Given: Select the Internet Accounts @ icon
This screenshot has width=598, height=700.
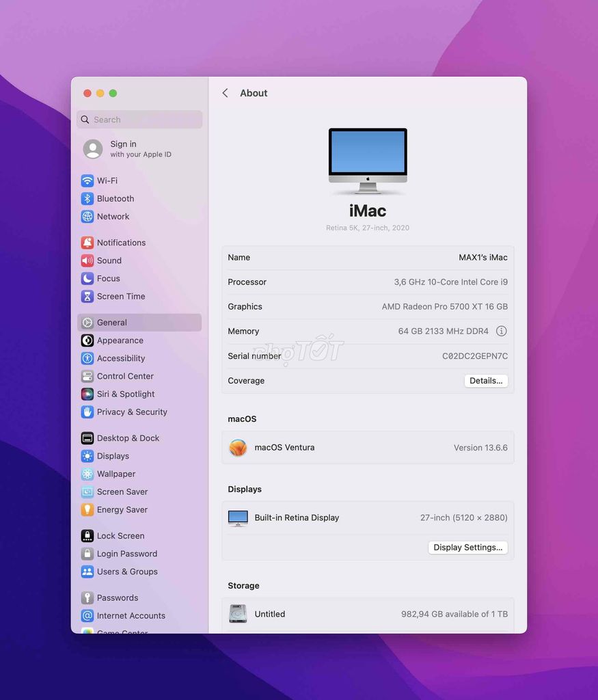Looking at the screenshot, I should point(87,616).
